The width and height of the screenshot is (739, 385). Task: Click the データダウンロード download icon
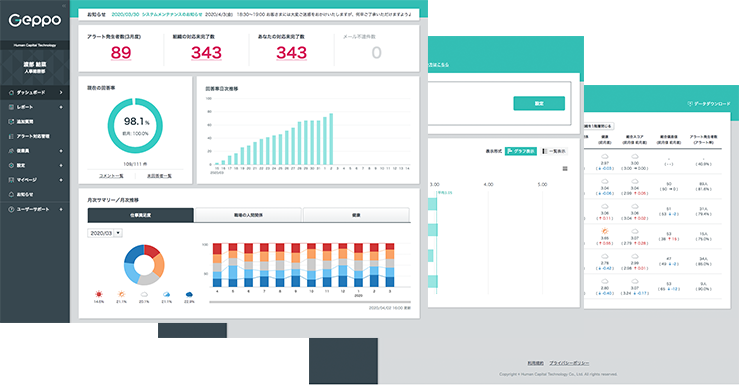690,104
